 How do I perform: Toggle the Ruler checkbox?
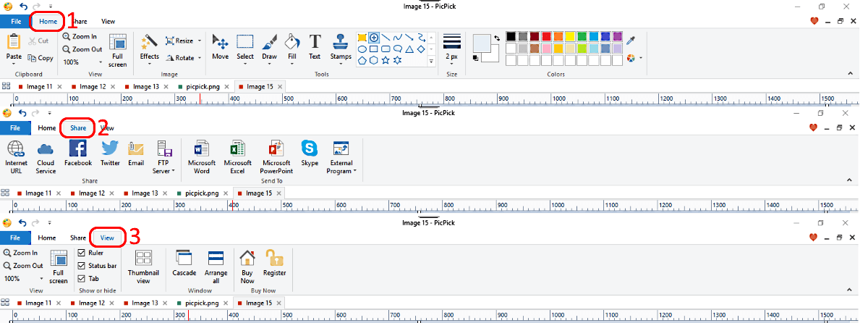click(82, 253)
